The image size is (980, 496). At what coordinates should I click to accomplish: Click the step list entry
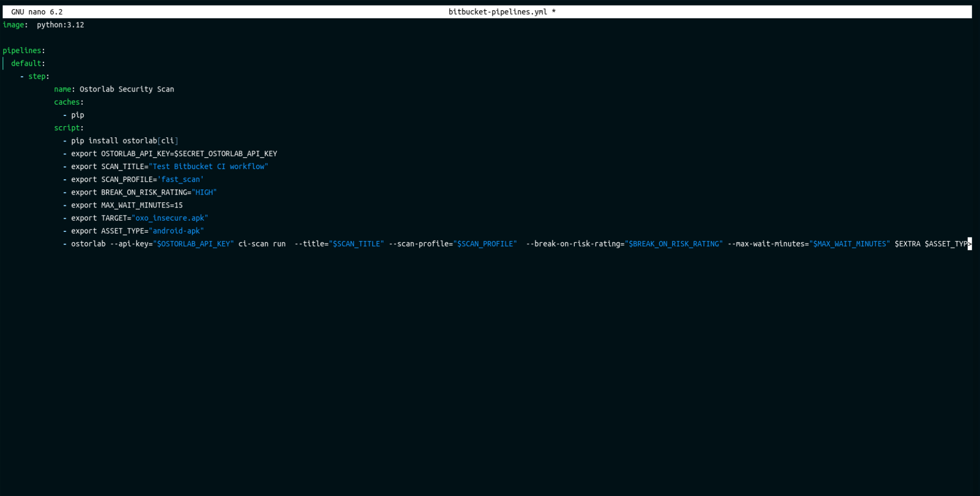[37, 77]
